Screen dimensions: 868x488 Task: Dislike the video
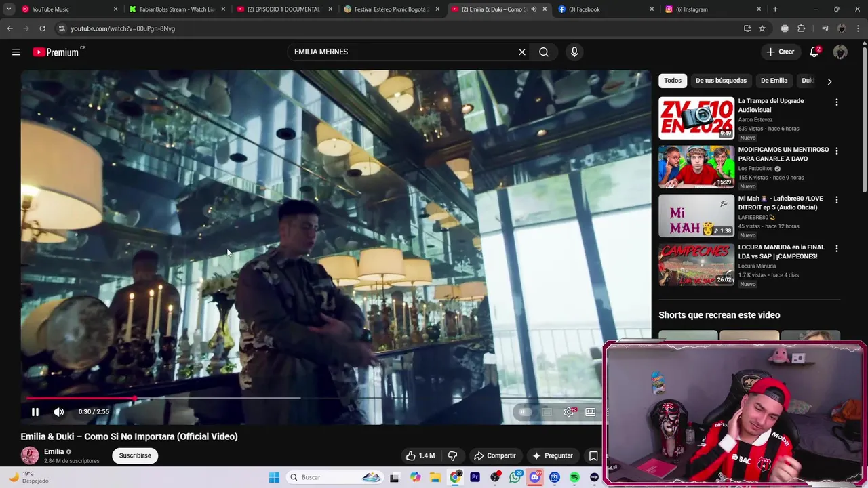(x=452, y=455)
